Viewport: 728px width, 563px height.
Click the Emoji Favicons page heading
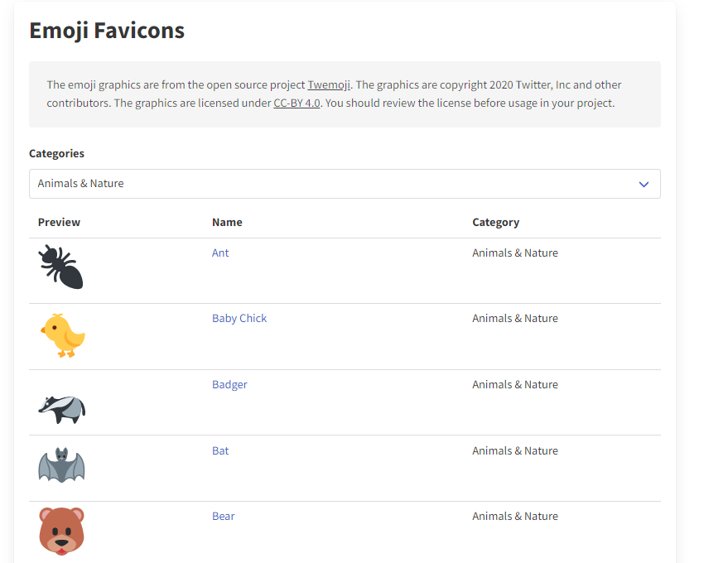pyautogui.click(x=107, y=31)
